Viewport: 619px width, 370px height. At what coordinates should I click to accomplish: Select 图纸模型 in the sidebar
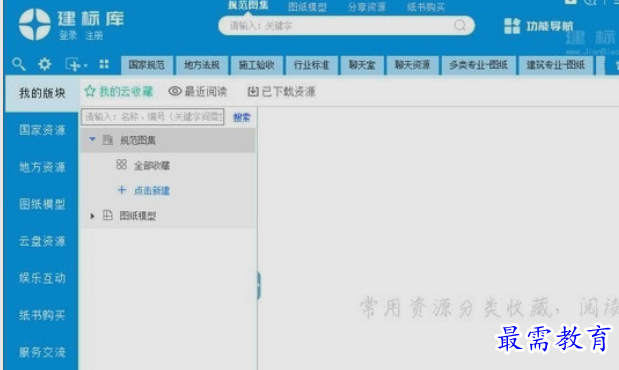[42, 204]
